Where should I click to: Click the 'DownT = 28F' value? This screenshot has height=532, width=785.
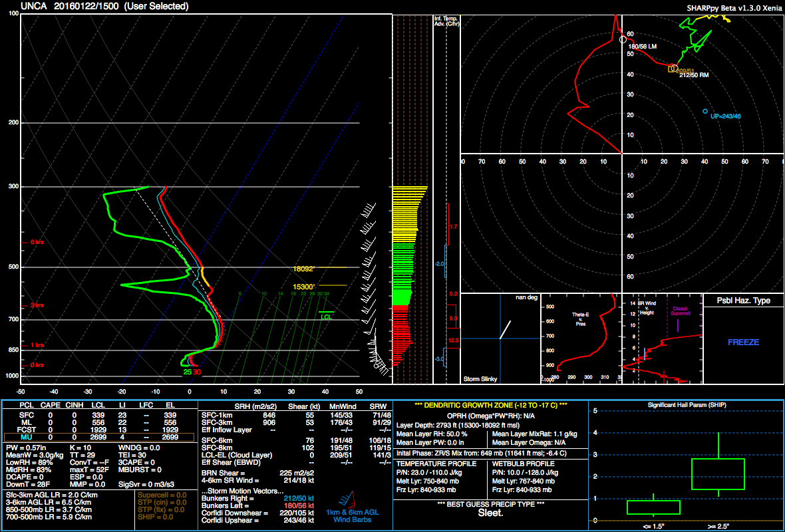point(28,485)
